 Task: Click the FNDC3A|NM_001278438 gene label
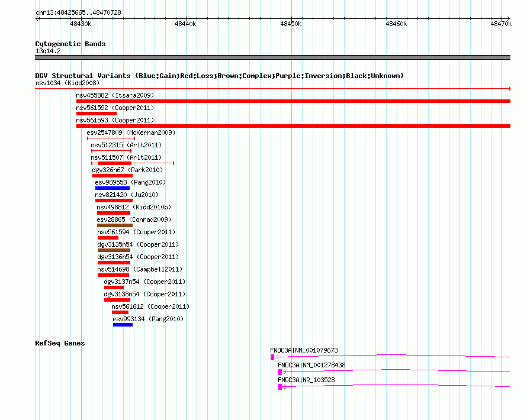(x=311, y=365)
